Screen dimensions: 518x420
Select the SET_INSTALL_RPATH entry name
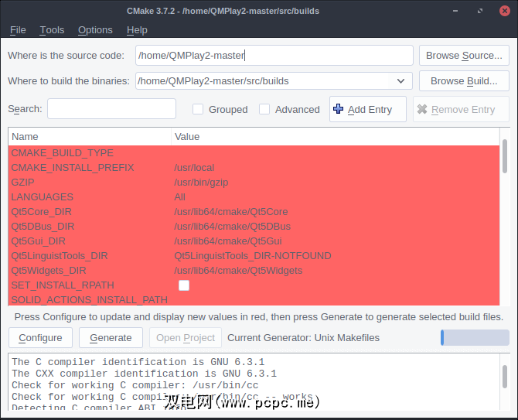click(x=63, y=285)
